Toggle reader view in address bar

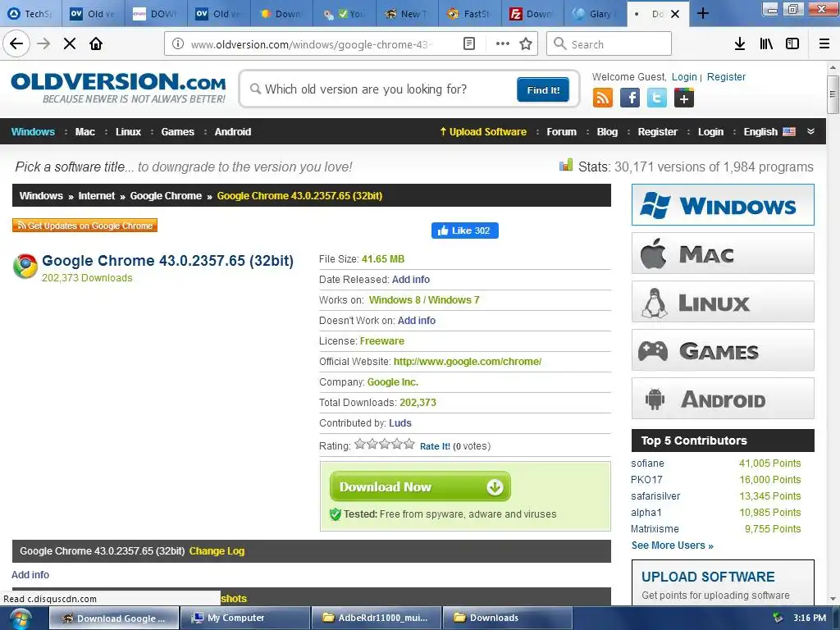[x=469, y=44]
